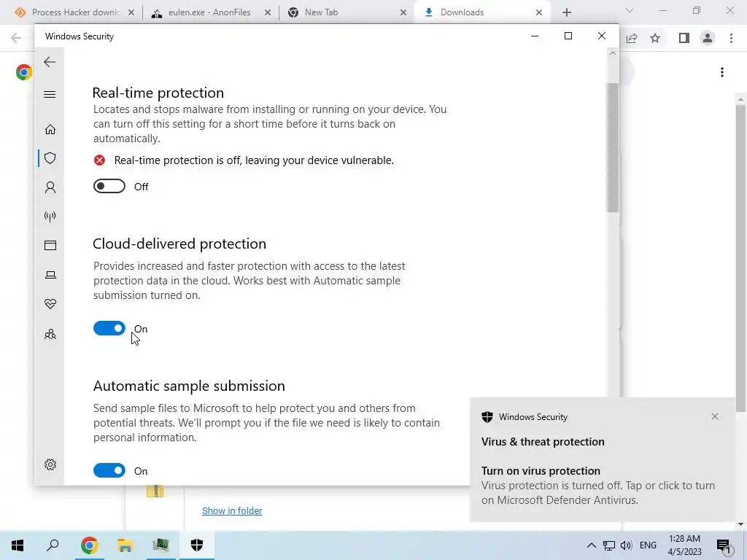Click Chrome icon in taskbar
The width and height of the screenshot is (747, 560).
point(89,545)
